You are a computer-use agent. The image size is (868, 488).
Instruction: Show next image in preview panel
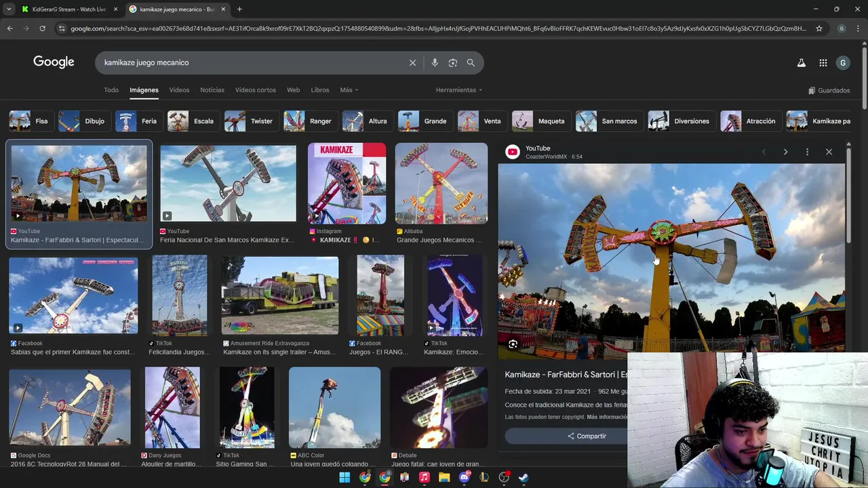click(785, 152)
